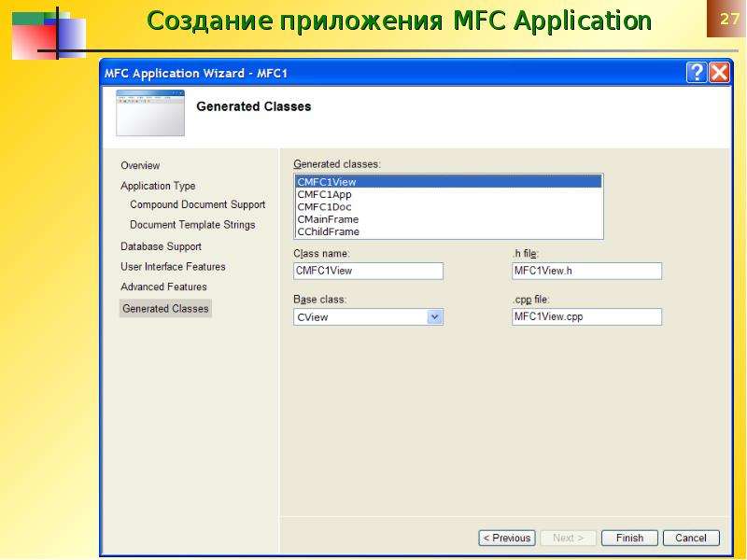Close the MFC Application Wizard window
This screenshot has height=560, width=747.
click(x=719, y=73)
